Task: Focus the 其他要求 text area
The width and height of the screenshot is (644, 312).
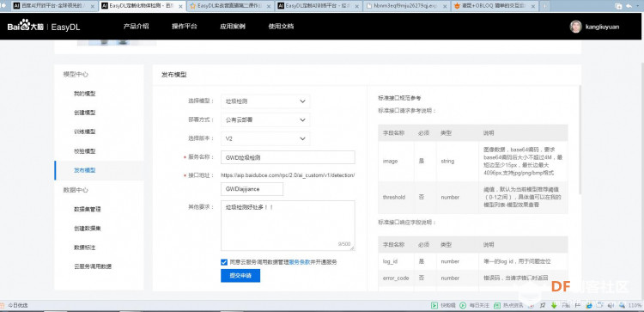Action: (288, 226)
